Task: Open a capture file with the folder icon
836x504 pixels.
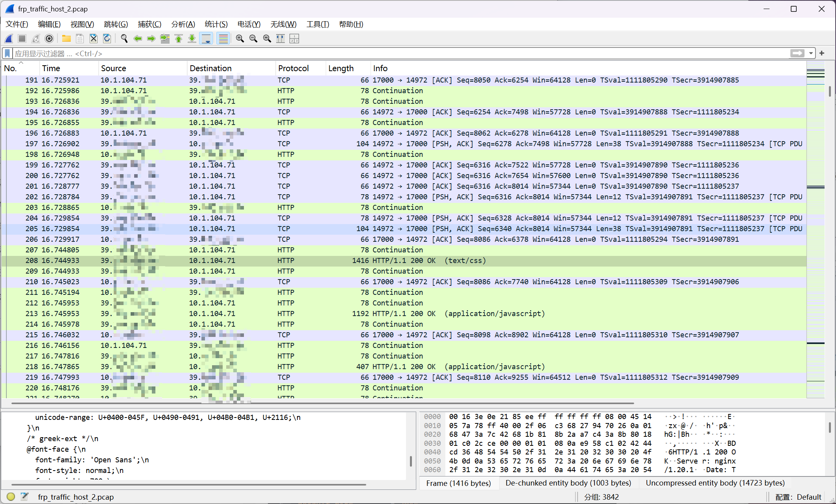Action: tap(66, 39)
